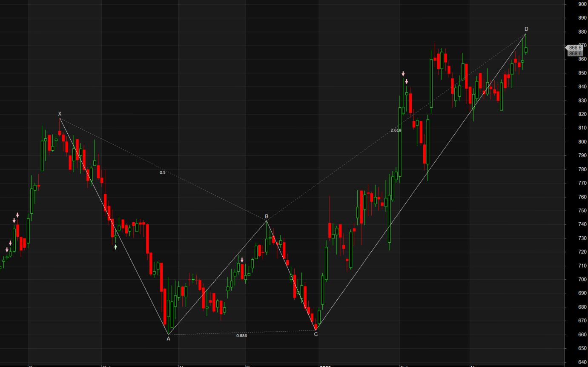This screenshot has width=588, height=367.
Task: Click the lowest pink arrow at far left
Action: tap(7, 249)
